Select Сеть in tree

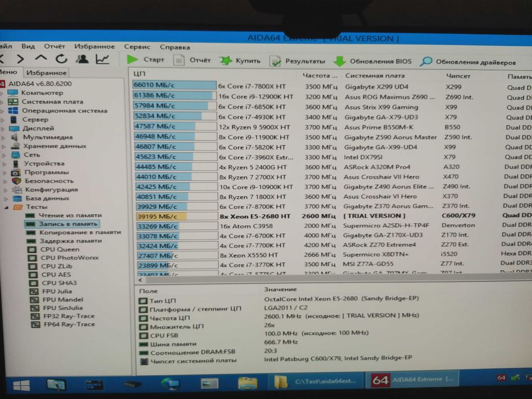coord(31,154)
